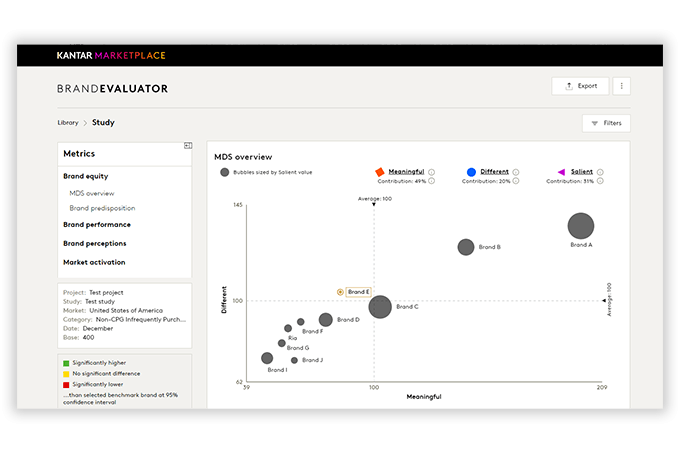Open info icon next to Different
This screenshot has height=453, width=680.
coord(516,172)
